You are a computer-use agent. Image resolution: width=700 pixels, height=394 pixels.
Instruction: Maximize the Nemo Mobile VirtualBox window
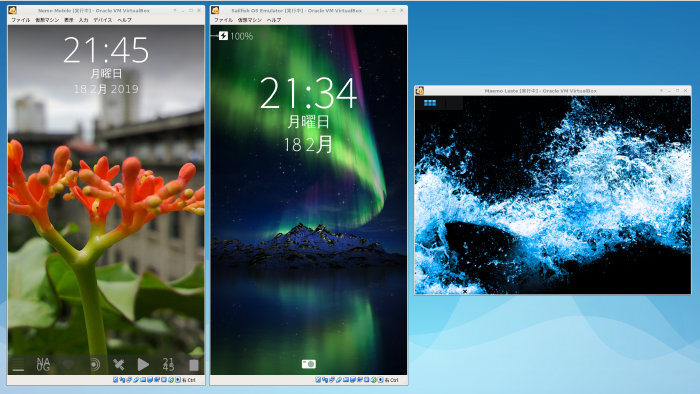[x=191, y=10]
